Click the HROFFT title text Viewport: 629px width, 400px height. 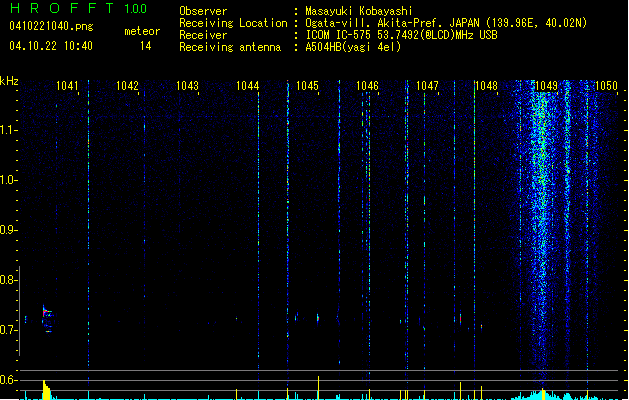62,8
